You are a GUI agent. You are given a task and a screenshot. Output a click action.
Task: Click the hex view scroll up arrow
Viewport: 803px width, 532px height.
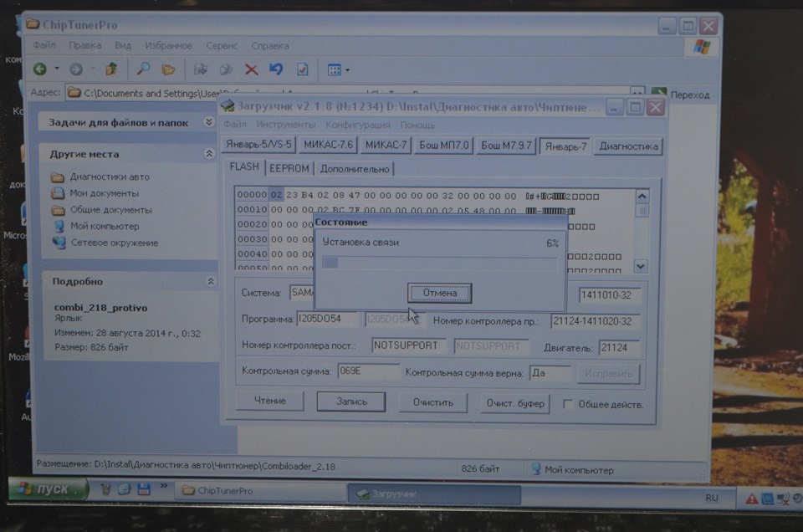coord(642,196)
